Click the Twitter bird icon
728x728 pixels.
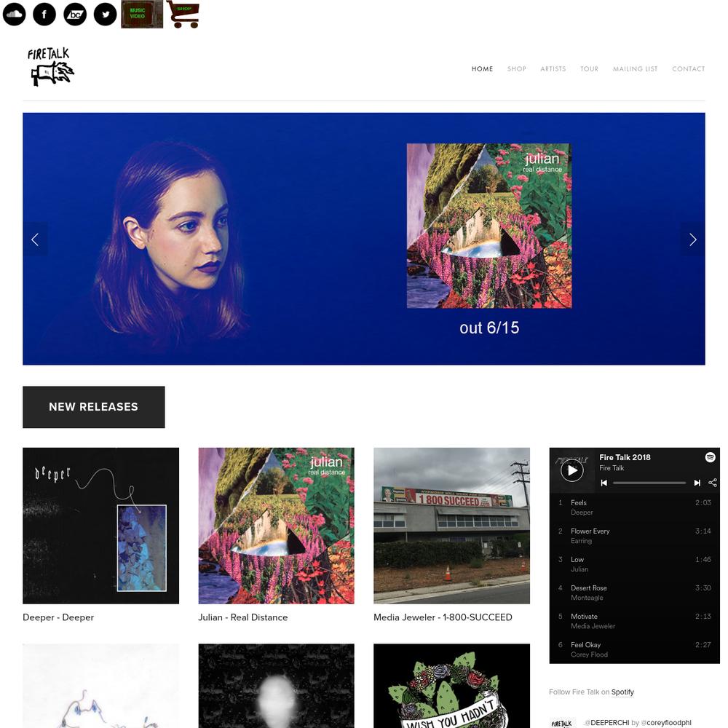click(106, 15)
